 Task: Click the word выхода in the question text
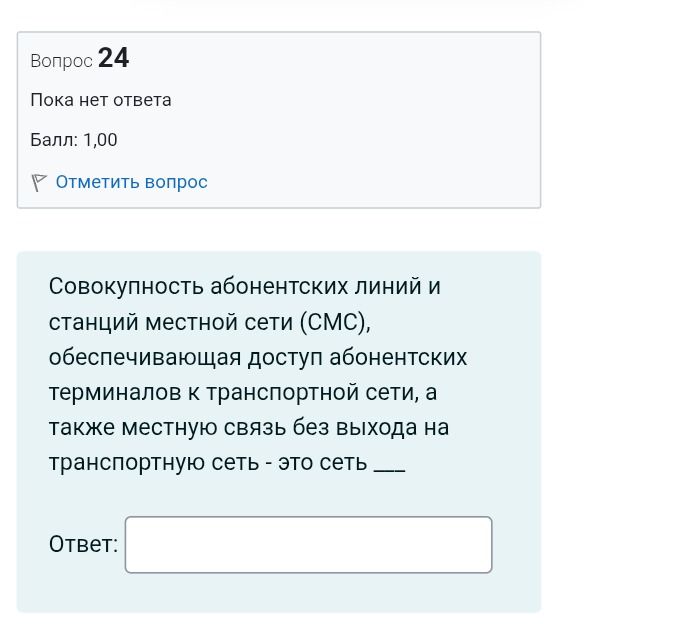pyautogui.click(x=377, y=427)
